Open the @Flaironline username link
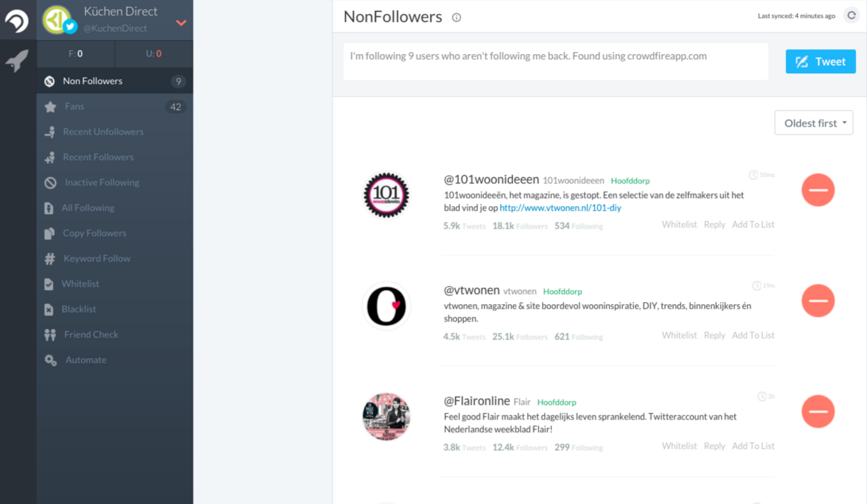This screenshot has height=504, width=867. tap(477, 401)
